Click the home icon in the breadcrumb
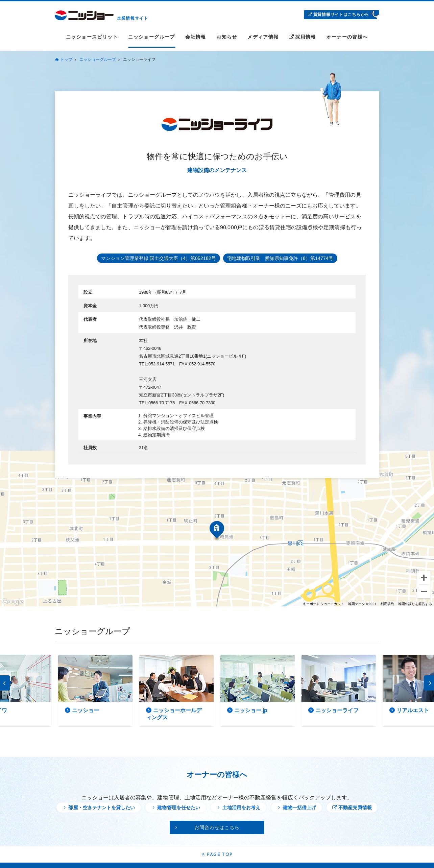 (x=57, y=59)
